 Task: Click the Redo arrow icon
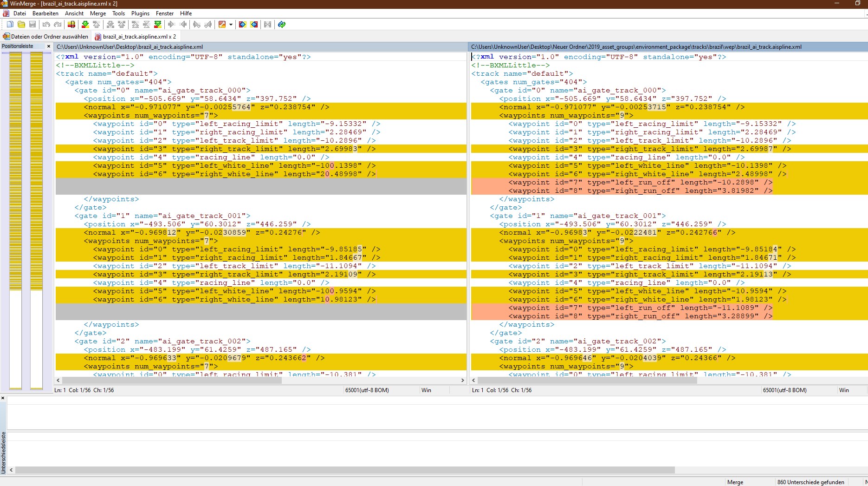click(58, 24)
